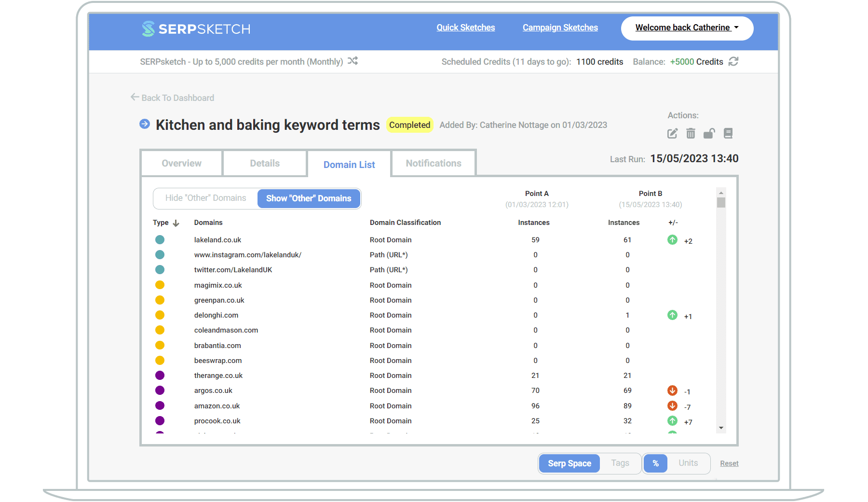The width and height of the screenshot is (868, 502).
Task: Select Show "Other" Domains toggle
Action: [309, 198]
